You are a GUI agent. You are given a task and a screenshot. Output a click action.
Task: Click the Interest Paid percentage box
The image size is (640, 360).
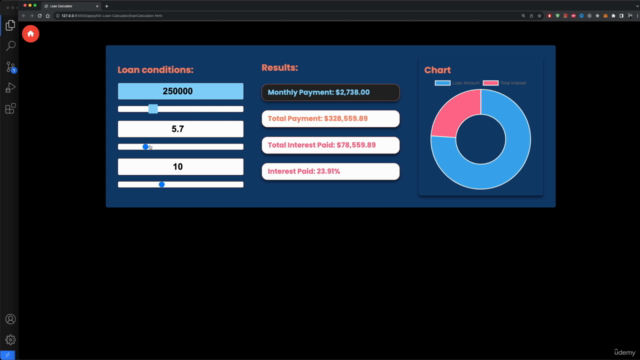[331, 171]
